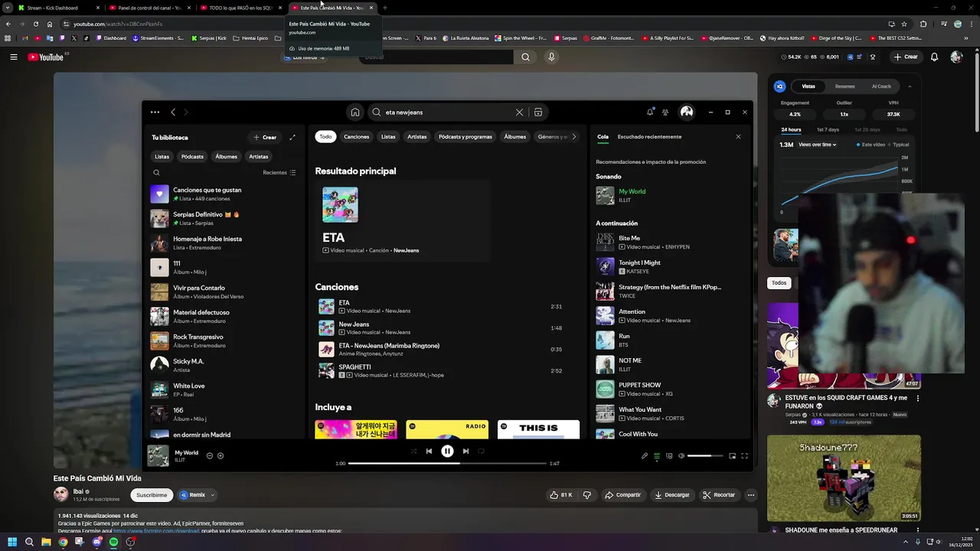Pause the Spotify playback

[x=447, y=452]
